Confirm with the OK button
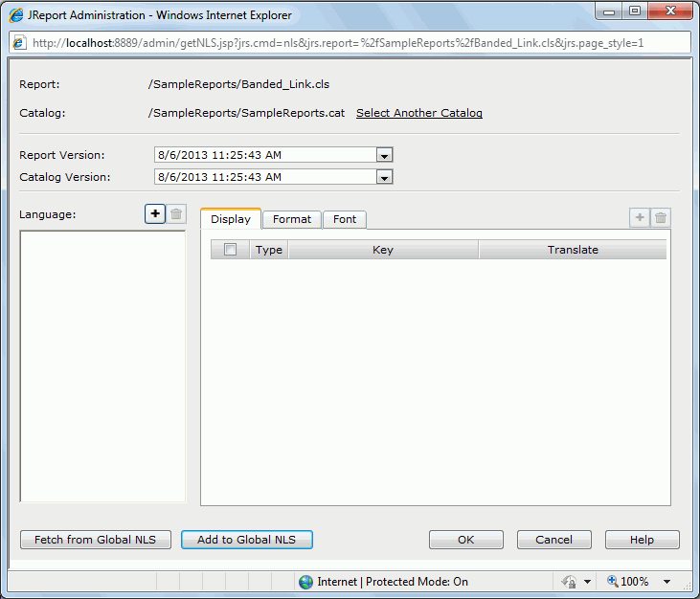 pyautogui.click(x=466, y=540)
